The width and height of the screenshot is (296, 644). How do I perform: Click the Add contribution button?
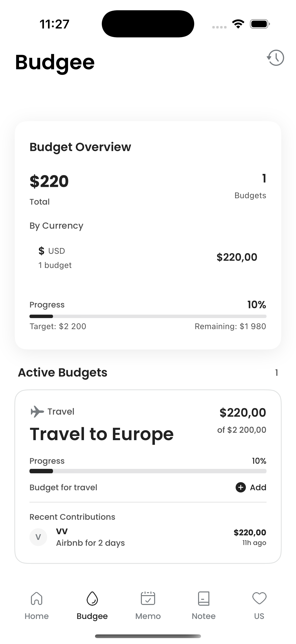[251, 487]
